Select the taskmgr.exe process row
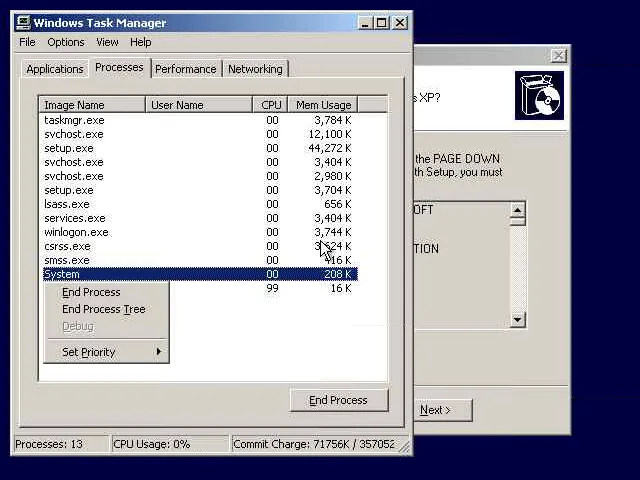640x480 pixels. click(x=200, y=120)
